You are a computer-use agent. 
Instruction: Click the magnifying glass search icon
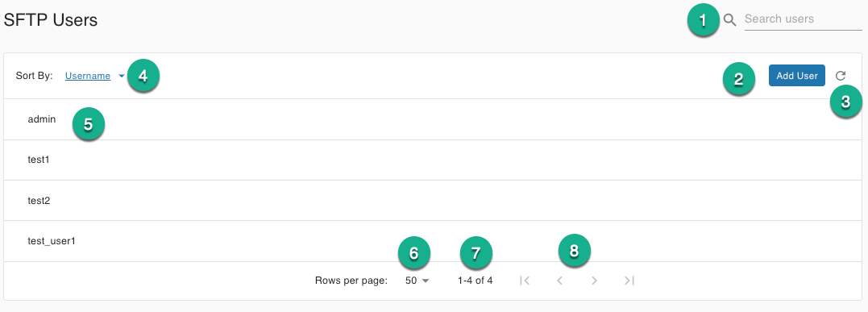click(730, 20)
